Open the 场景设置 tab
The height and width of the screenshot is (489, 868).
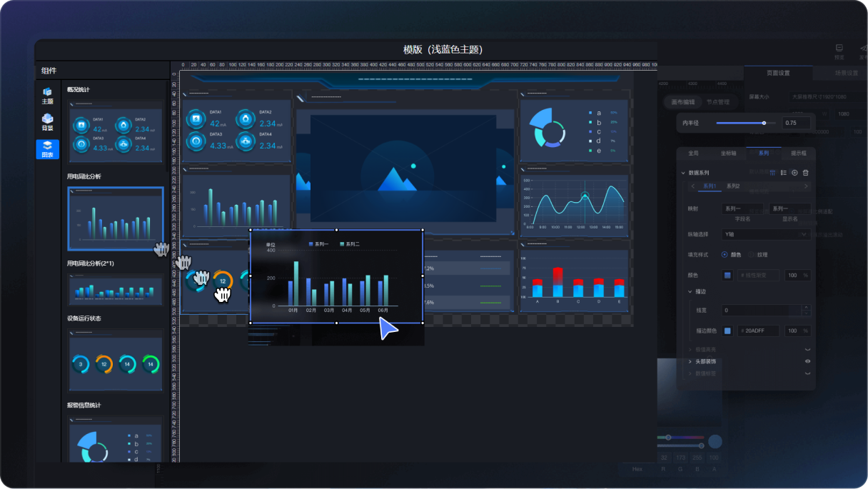point(847,73)
